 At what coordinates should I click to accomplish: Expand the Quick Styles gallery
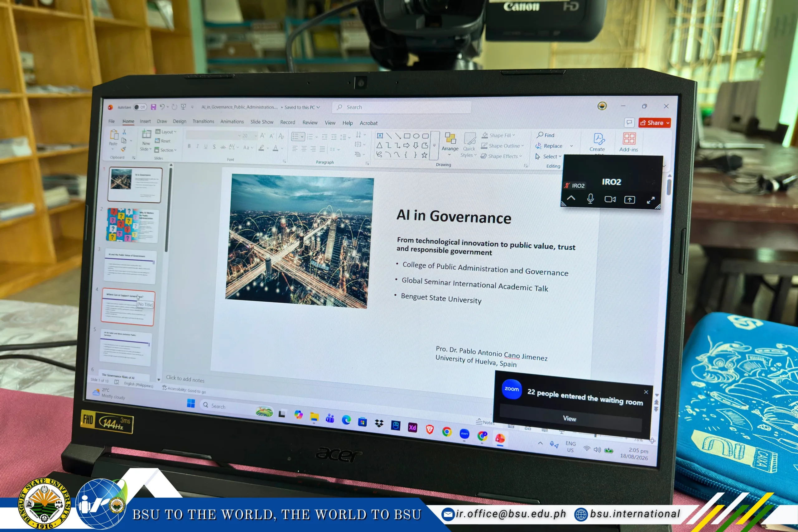click(469, 145)
